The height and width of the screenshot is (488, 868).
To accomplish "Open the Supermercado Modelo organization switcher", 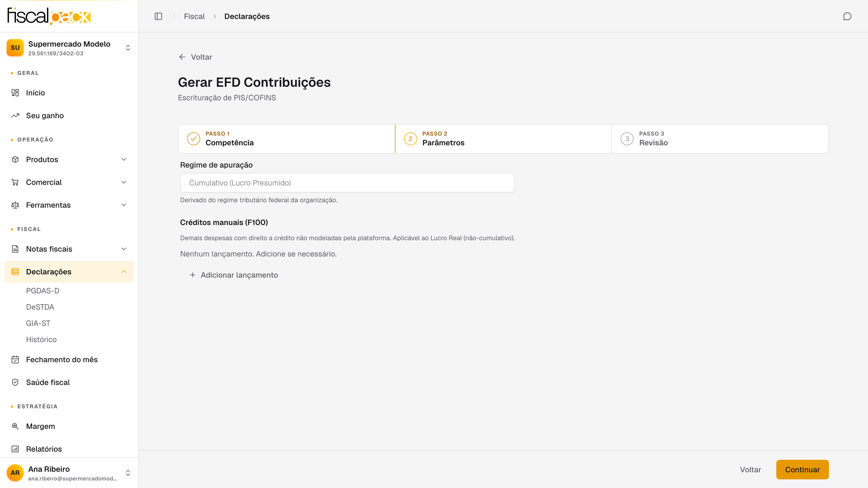I will [69, 48].
